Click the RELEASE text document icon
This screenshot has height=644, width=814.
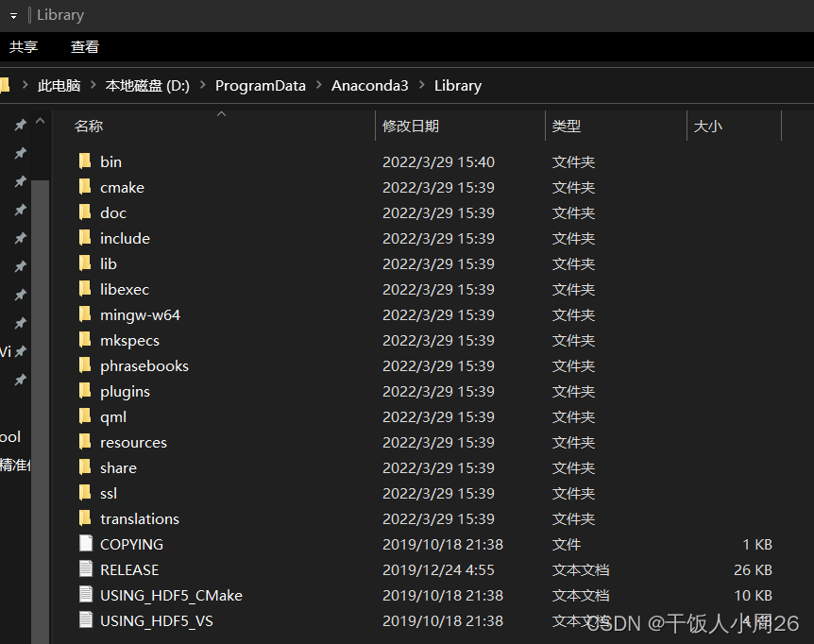tap(86, 568)
